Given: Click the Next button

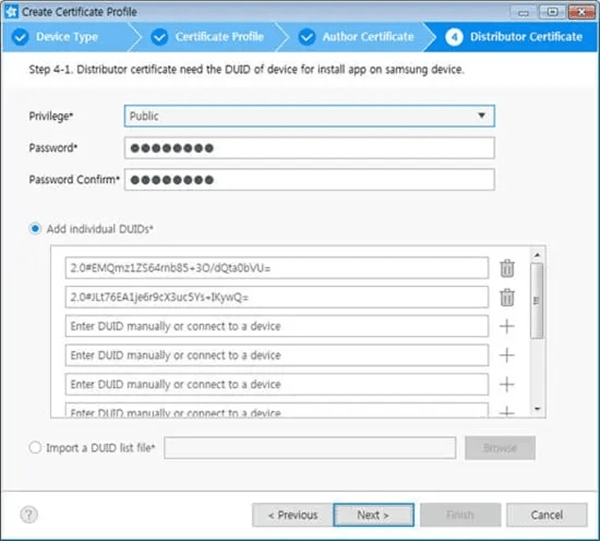Looking at the screenshot, I should [x=373, y=515].
